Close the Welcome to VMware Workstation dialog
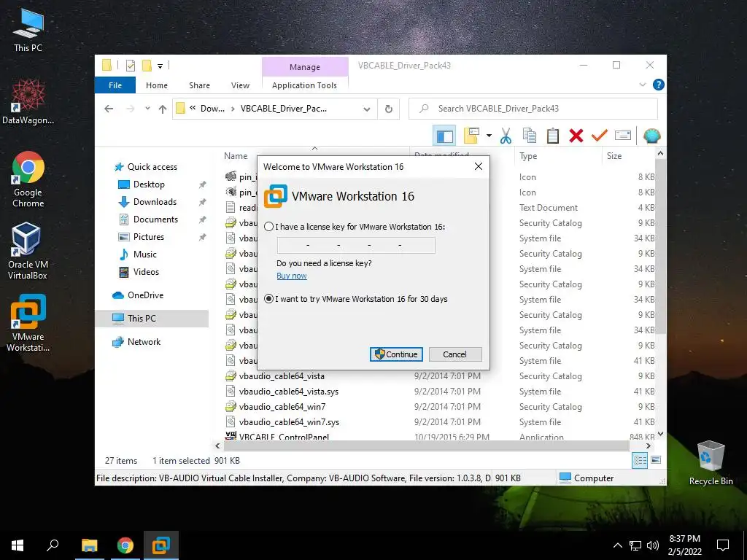The height and width of the screenshot is (560, 747). pyautogui.click(x=479, y=166)
